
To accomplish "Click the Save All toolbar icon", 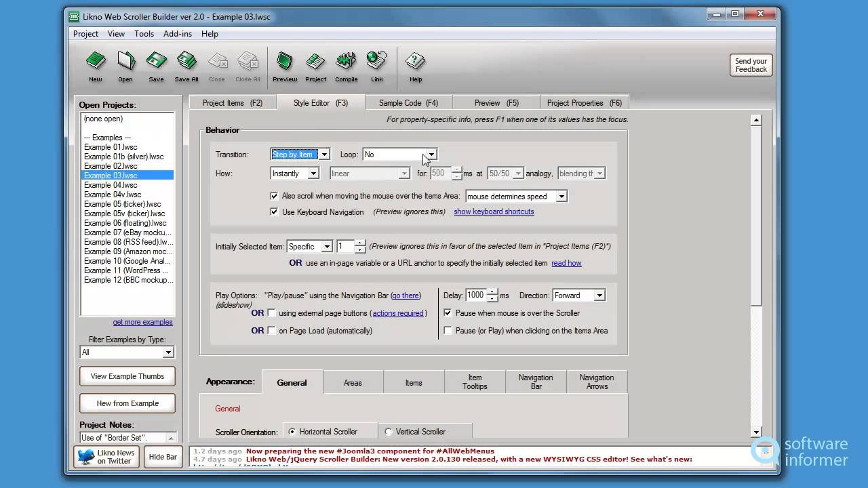I will click(186, 66).
